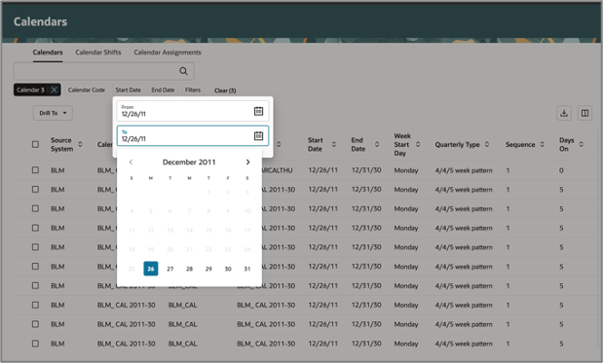
Task: Check the second BLM row checkbox
Action: [35, 190]
